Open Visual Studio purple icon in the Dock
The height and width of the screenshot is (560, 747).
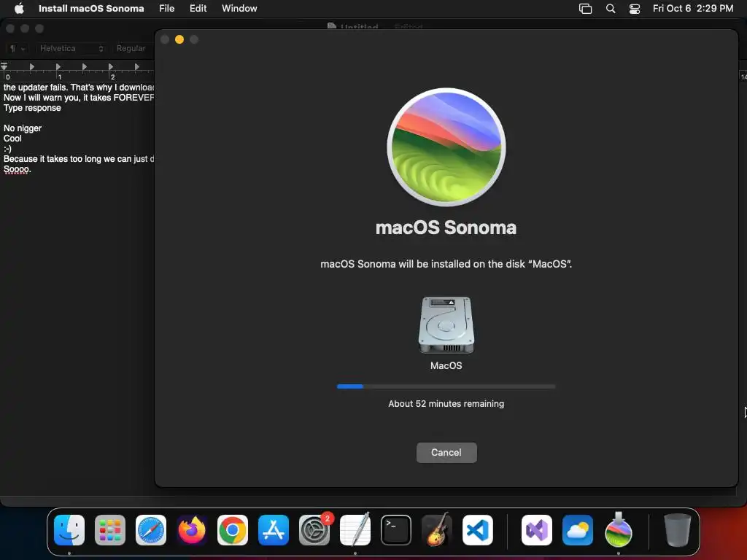(537, 530)
